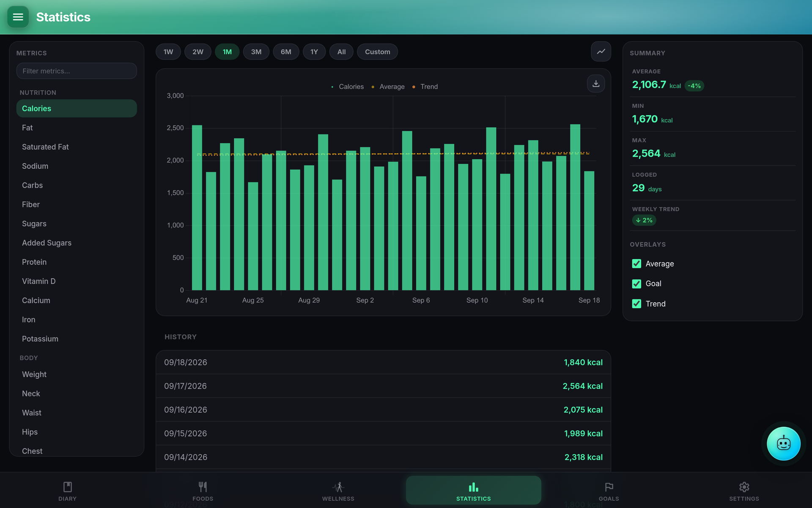Open the hamburger menu
The image size is (812, 508).
18,17
